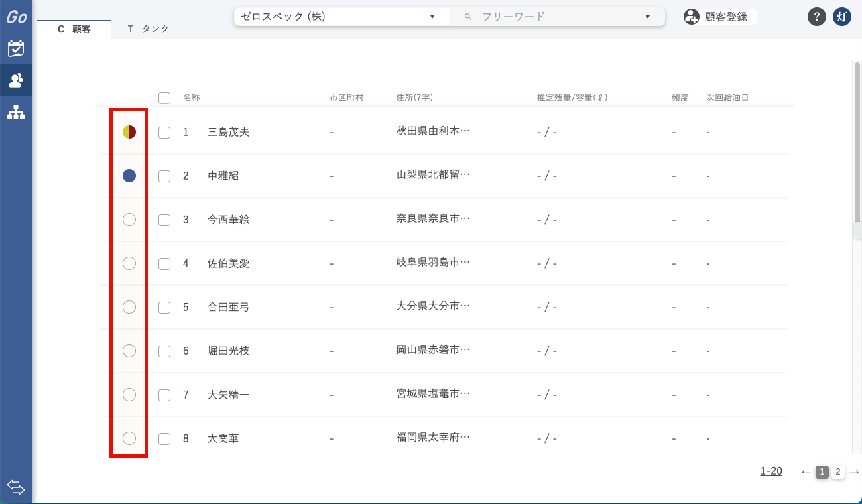Switch to the T タンク tab
Viewport: 862px width, 504px height.
[148, 29]
